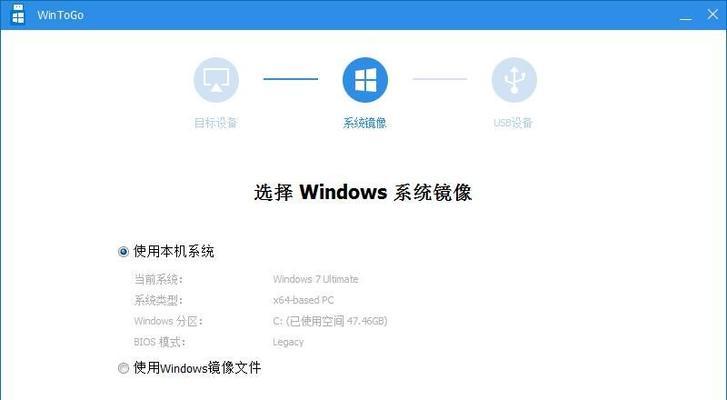Image resolution: width=727 pixels, height=400 pixels.
Task: Click the Windows 7 Ultimate system value
Action: (x=316, y=279)
